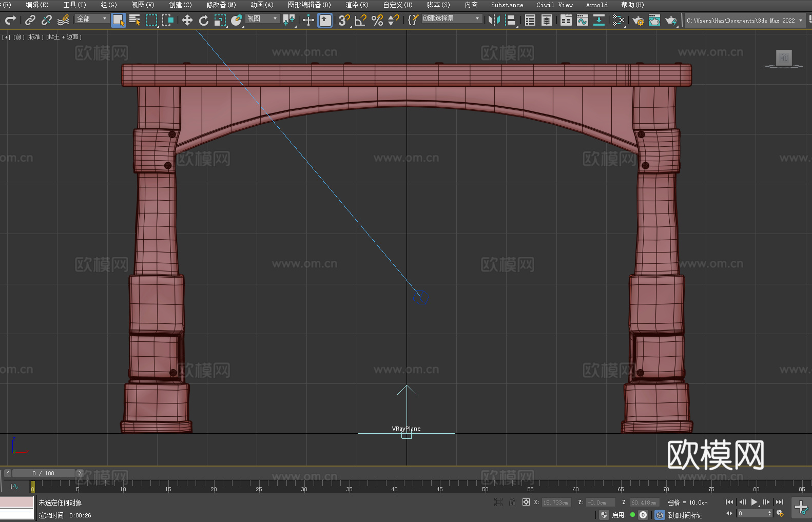Open reference coordinate system 视图 dropdown
The height and width of the screenshot is (522, 812).
262,18
